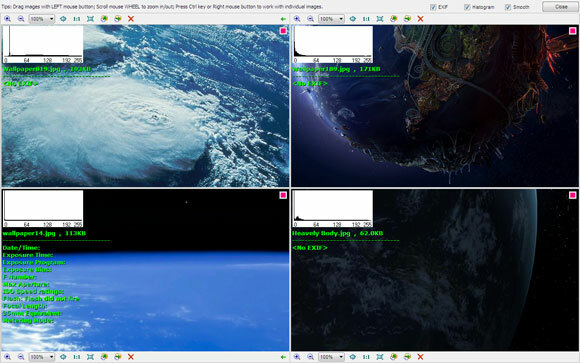Click the teal diamond-shaped icon above Wallpaper189.jpg
Image resolution: width=580 pixels, height=363 pixels.
(353, 19)
